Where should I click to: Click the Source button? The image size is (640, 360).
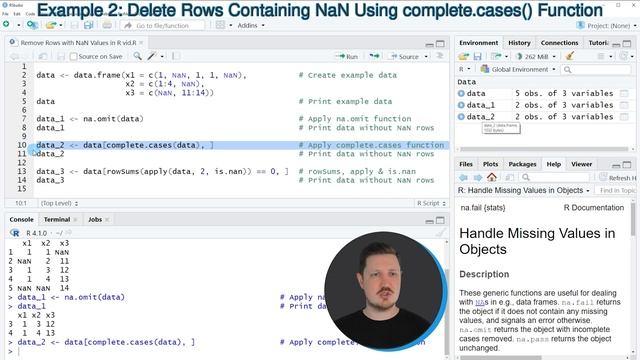[x=404, y=56]
